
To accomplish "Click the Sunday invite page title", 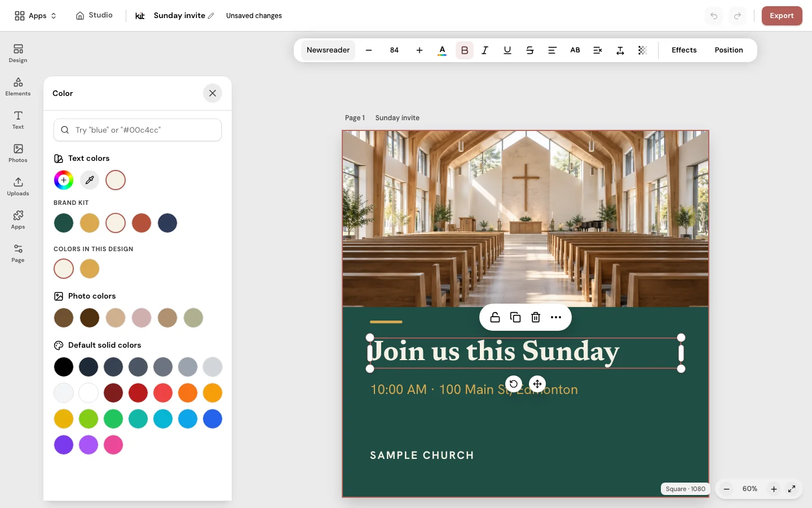I will pyautogui.click(x=398, y=118).
